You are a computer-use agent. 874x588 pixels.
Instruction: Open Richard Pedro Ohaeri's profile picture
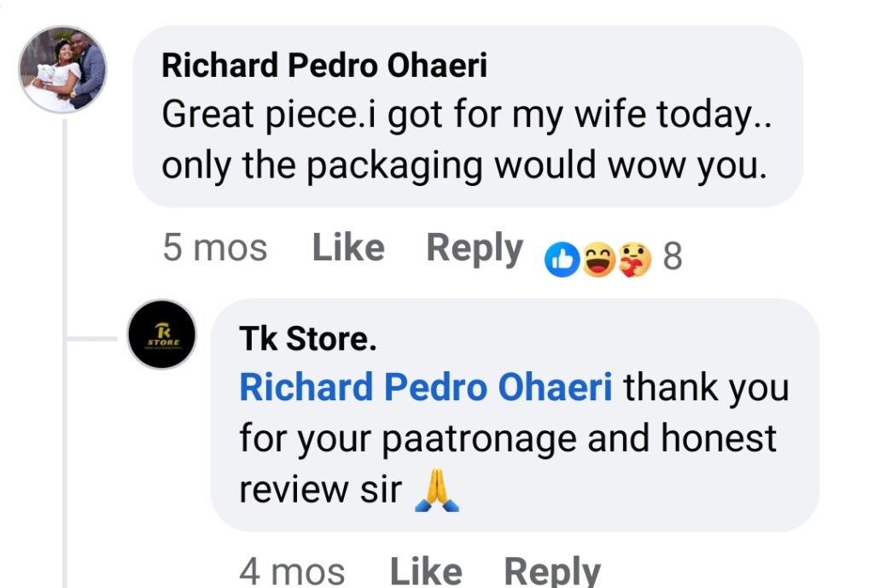(x=63, y=69)
